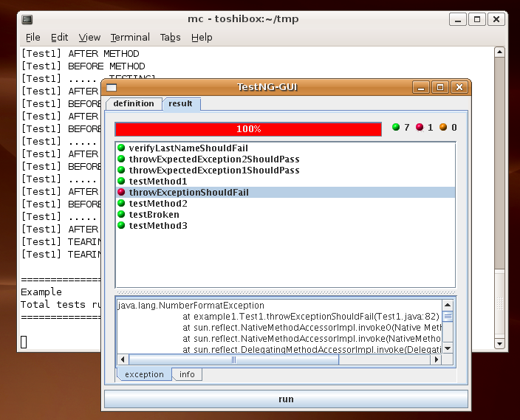This screenshot has width=520, height=420.
Task: Select the throwExceptionShouldFail row
Action: [x=286, y=192]
